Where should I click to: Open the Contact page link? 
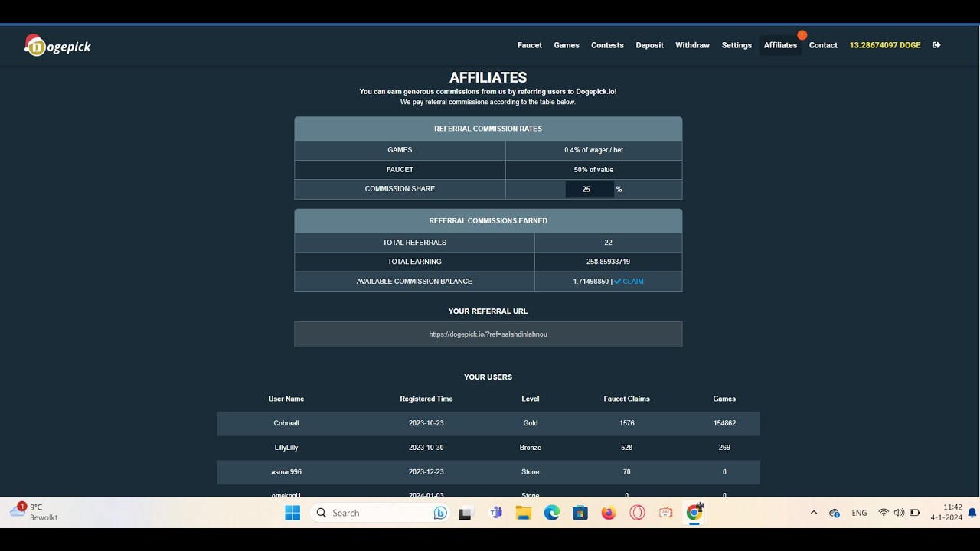(823, 45)
